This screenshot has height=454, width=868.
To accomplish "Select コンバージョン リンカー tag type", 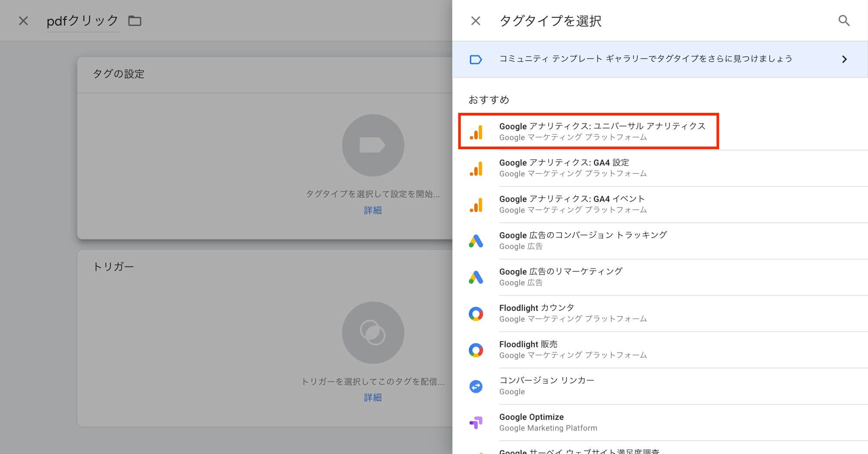I will point(660,386).
